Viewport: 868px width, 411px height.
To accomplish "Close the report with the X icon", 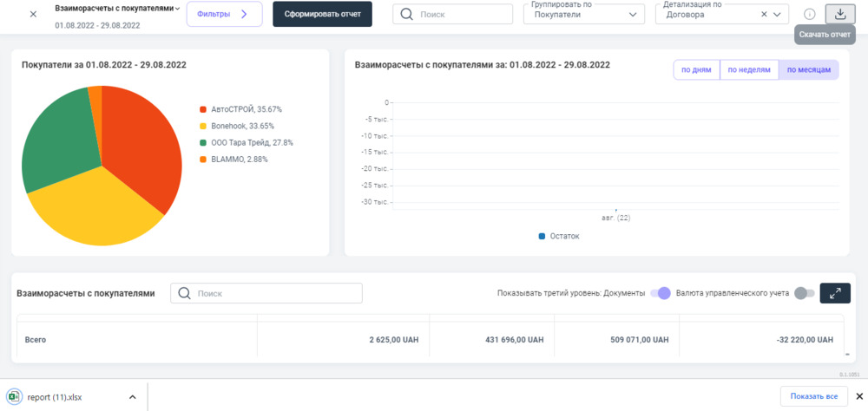I will tap(33, 14).
